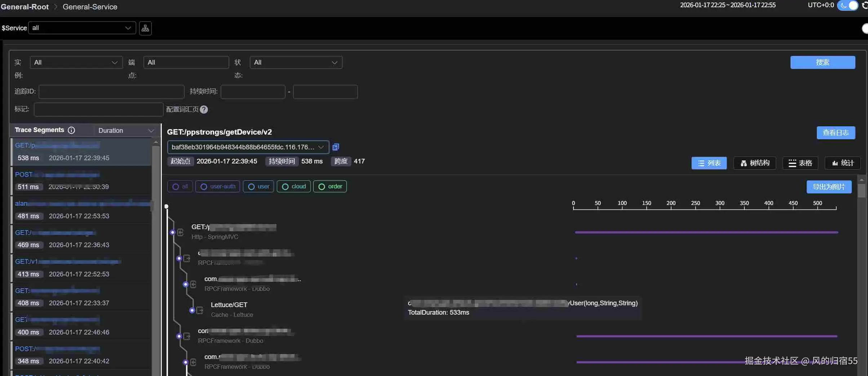This screenshot has height=376, width=868.
Task: Focus the maximum 持续时间 duration input
Action: pyautogui.click(x=325, y=92)
